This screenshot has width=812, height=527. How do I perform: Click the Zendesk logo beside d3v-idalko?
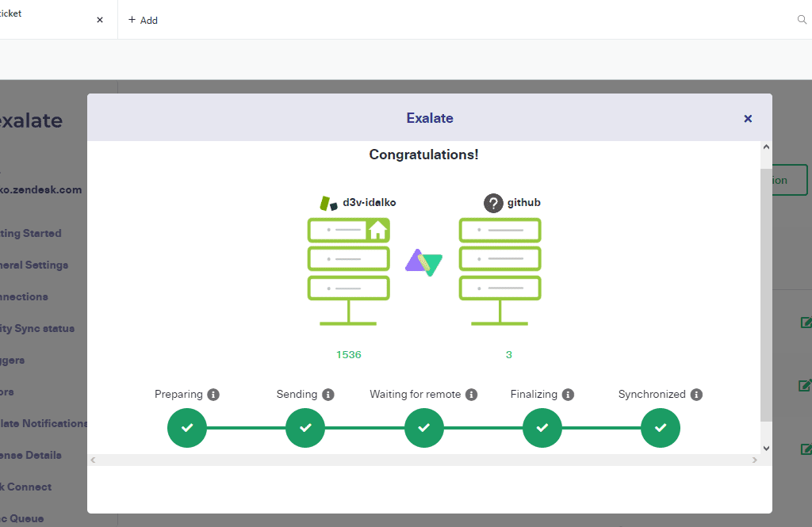point(328,203)
